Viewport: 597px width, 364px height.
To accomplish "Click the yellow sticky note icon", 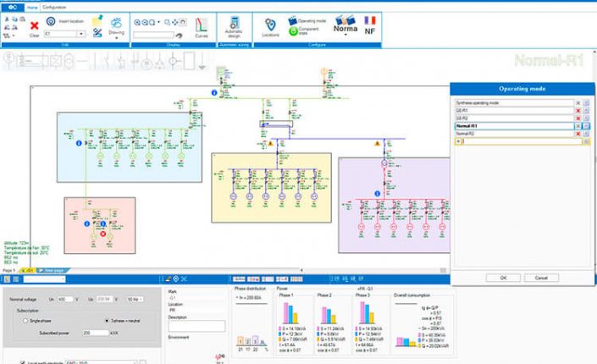I will click(x=97, y=20).
